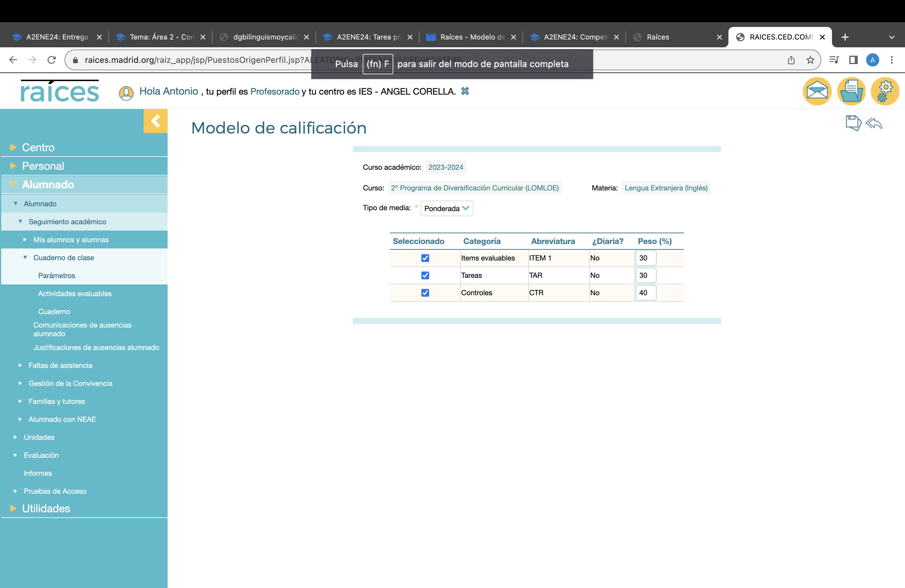Open Actividades evaluables menu item

click(75, 294)
